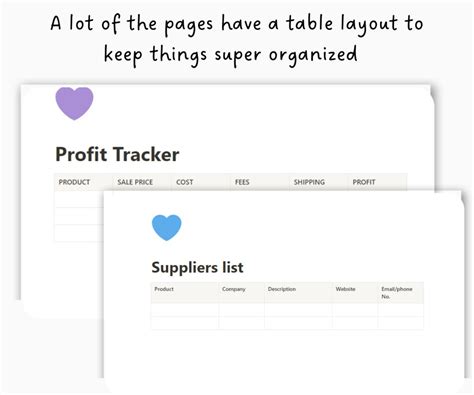Click first empty cell under Company
Image resolution: width=474 pixels, height=395 pixels.
[x=242, y=310]
